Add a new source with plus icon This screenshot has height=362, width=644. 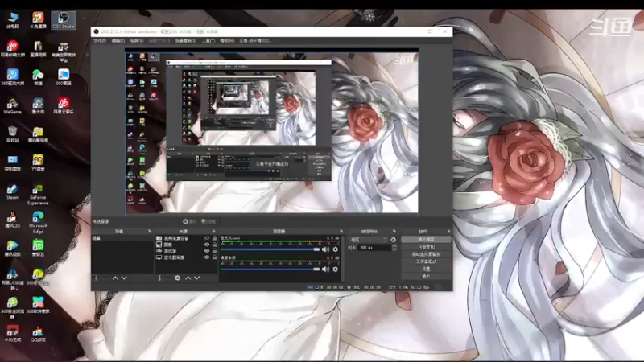[159, 278]
